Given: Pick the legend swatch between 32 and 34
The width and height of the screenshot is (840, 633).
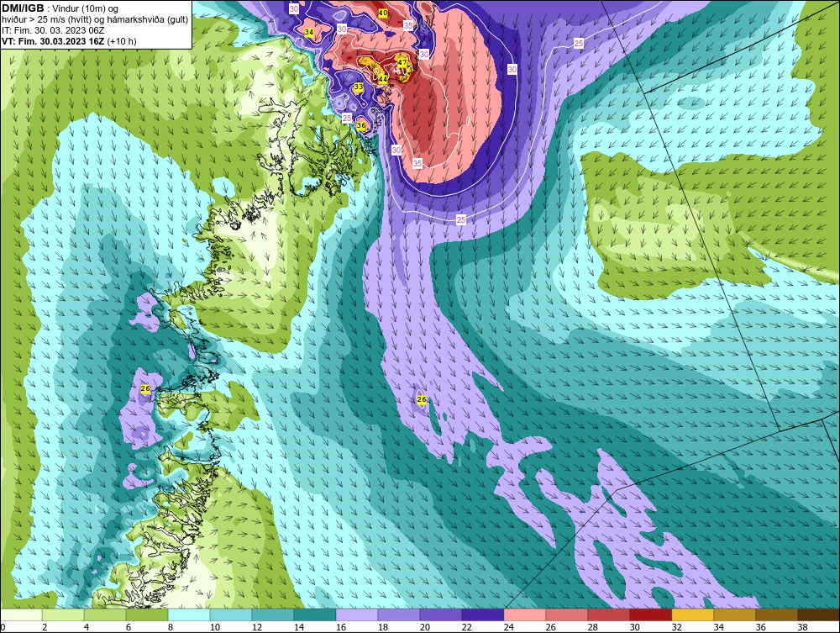Looking at the screenshot, I should point(693,615).
